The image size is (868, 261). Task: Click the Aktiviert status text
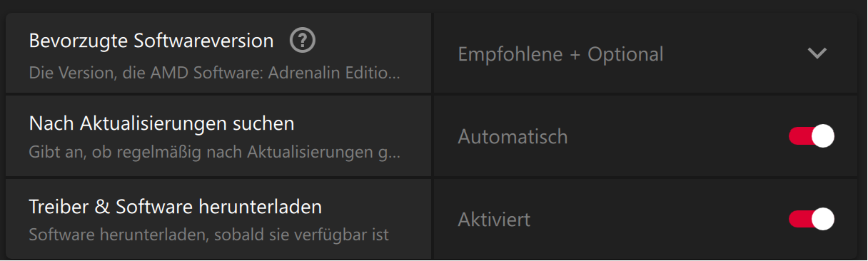click(494, 219)
